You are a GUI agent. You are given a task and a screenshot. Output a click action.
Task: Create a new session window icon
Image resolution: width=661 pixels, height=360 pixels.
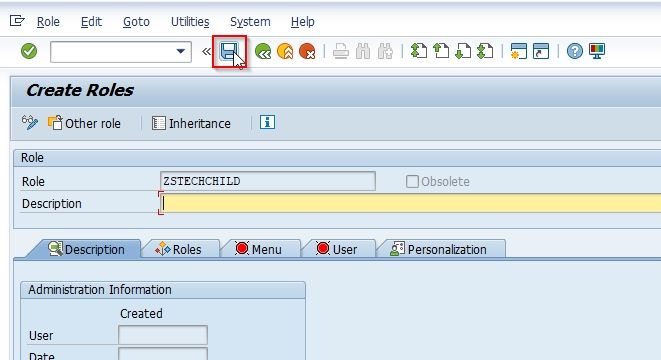tap(519, 51)
